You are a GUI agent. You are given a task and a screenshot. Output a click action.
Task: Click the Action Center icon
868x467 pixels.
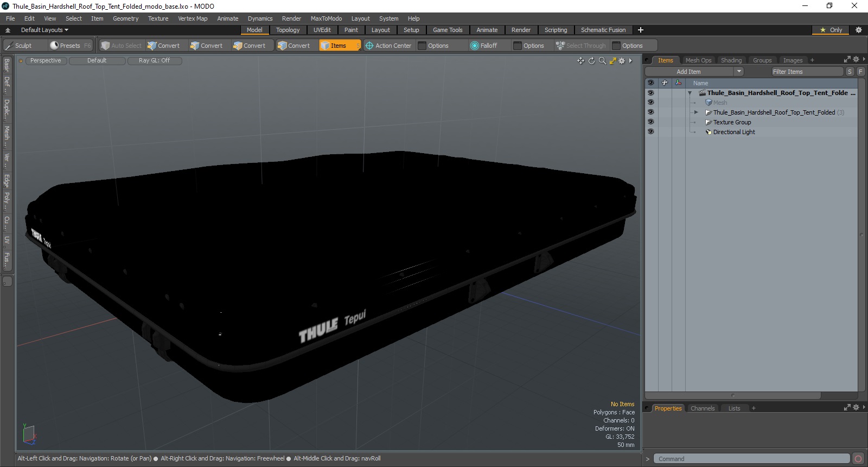[369, 46]
